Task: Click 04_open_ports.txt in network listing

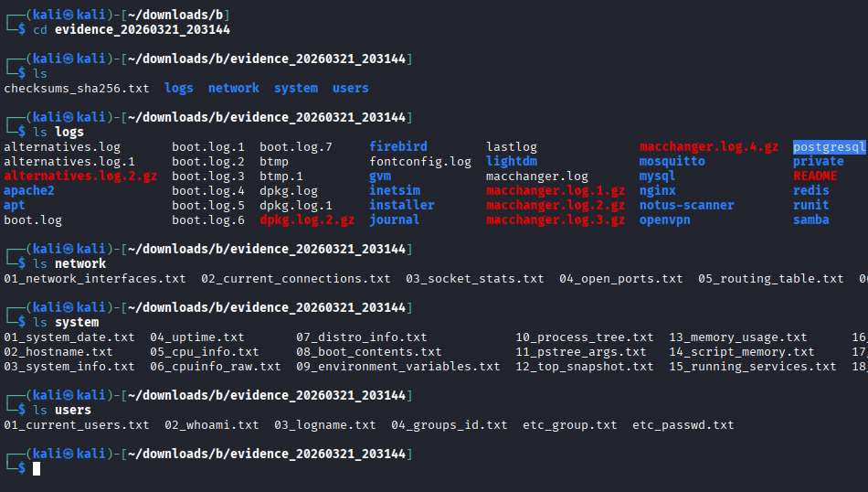Action: 621,279
